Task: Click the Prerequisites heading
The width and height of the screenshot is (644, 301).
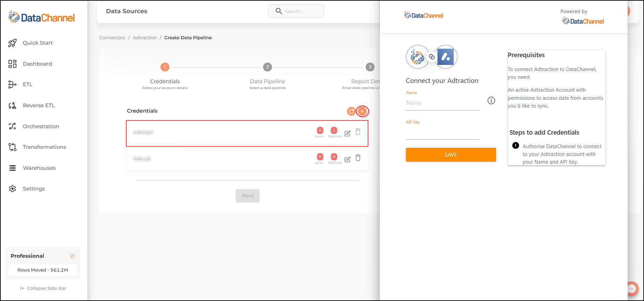Action: click(x=526, y=55)
